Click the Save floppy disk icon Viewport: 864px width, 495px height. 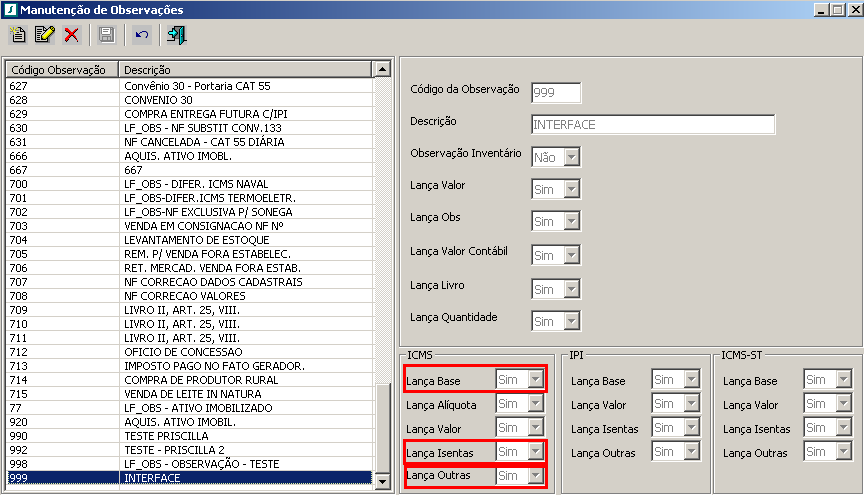[x=106, y=35]
